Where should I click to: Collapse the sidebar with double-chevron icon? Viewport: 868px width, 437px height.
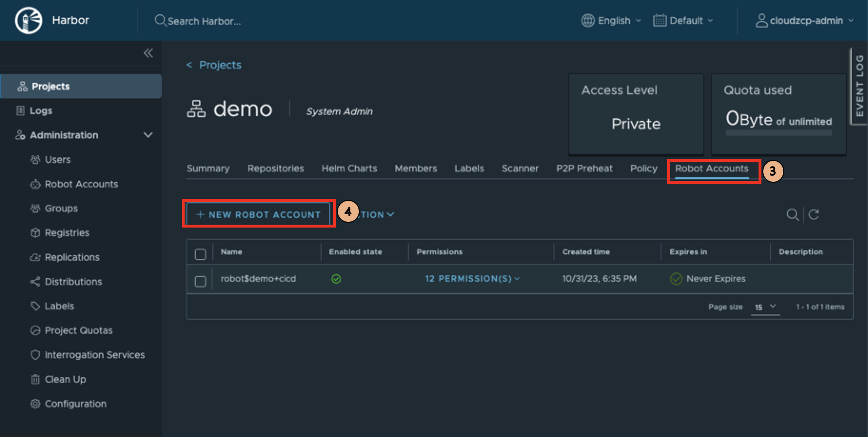pos(148,53)
